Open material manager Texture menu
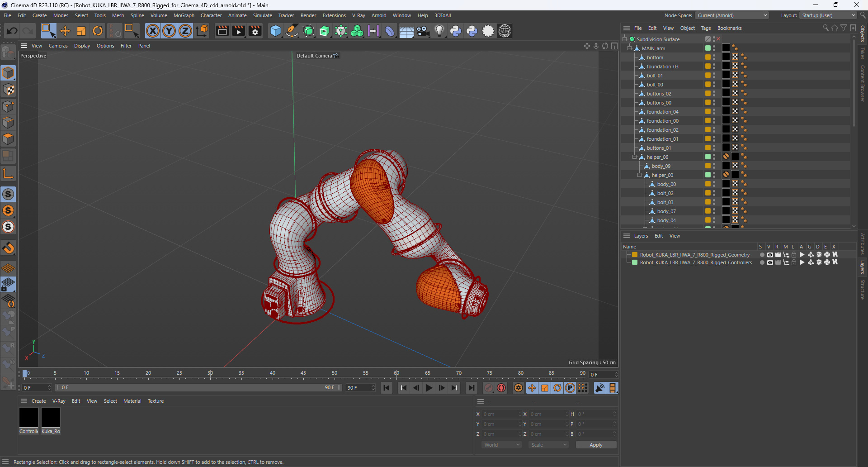 click(x=156, y=401)
